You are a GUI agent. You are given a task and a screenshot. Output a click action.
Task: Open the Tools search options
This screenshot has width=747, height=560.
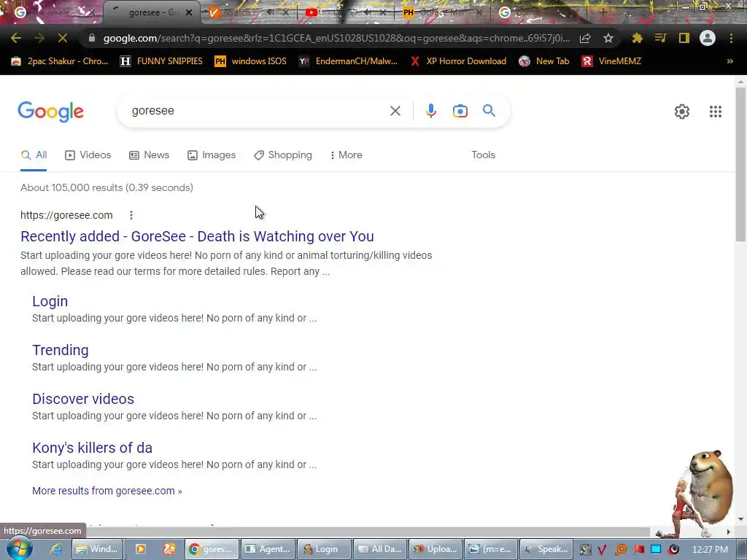click(483, 155)
